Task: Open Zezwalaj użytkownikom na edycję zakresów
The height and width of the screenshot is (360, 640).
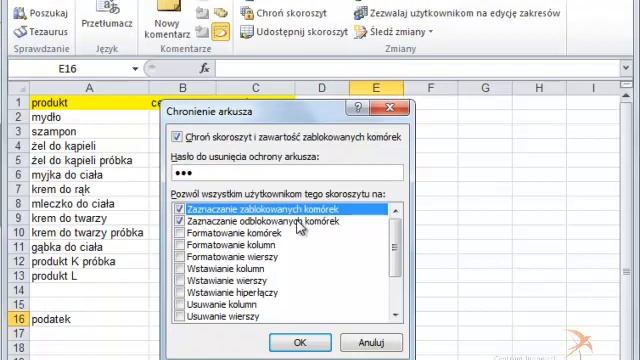Action: [457, 13]
